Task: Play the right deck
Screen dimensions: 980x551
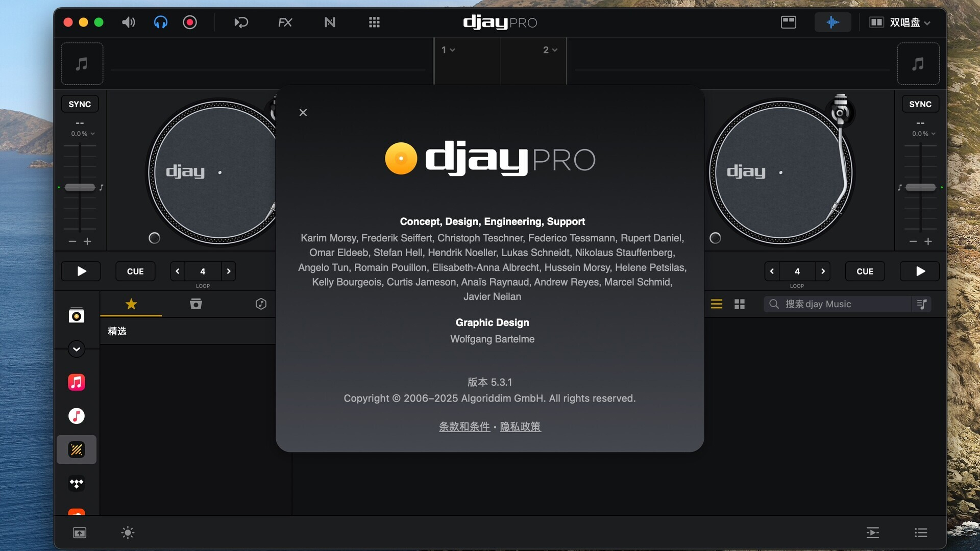Action: [920, 271]
